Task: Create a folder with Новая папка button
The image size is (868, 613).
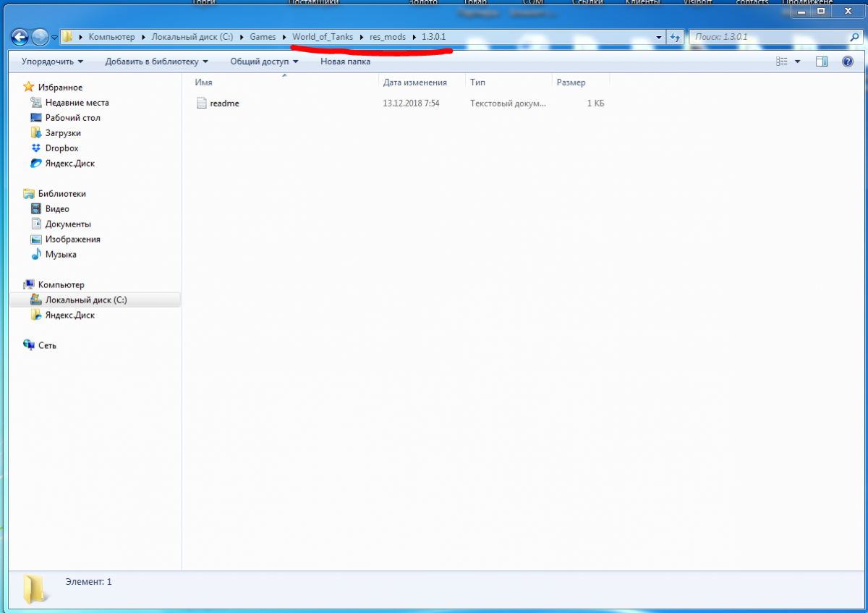Action: click(x=345, y=62)
